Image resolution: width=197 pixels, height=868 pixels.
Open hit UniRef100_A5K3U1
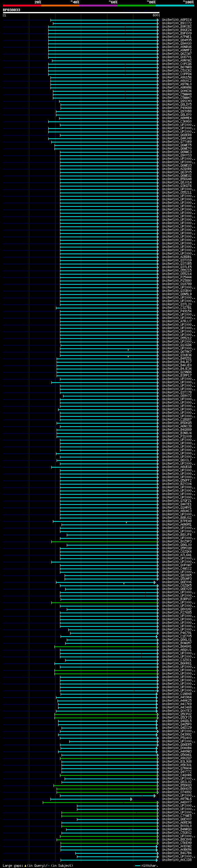pos(176,765)
